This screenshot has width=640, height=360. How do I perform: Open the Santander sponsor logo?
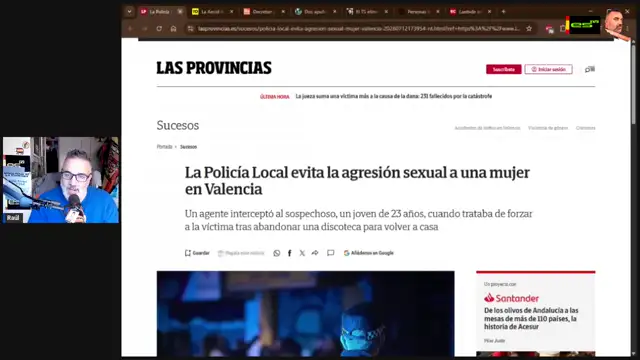tap(511, 298)
